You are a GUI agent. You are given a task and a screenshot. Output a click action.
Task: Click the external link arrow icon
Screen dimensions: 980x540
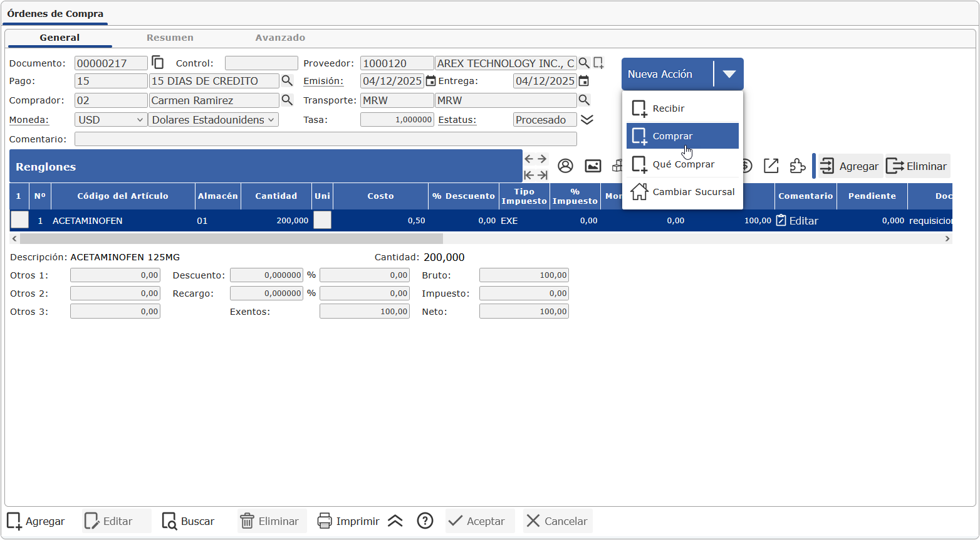point(771,166)
